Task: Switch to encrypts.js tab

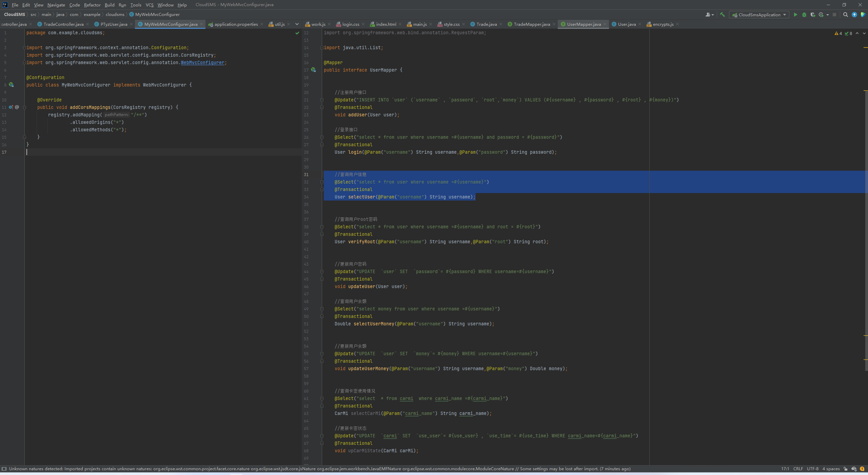Action: 663,24
